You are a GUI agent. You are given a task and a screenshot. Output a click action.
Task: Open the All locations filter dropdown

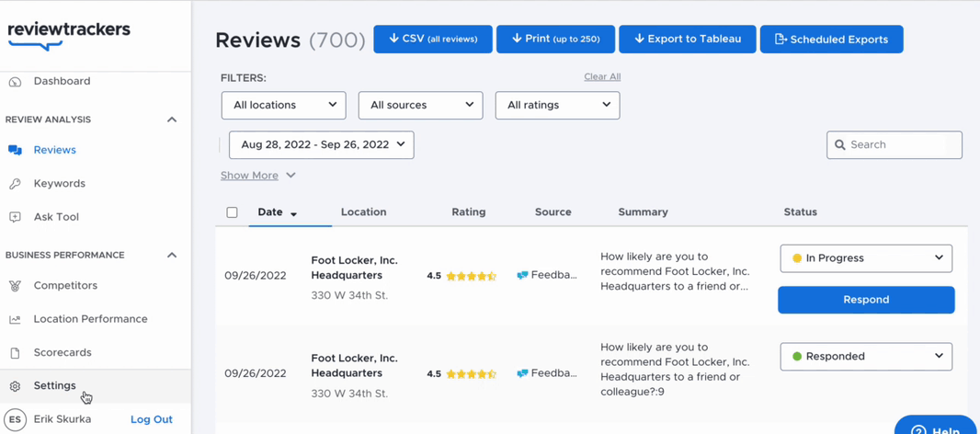[x=284, y=105]
